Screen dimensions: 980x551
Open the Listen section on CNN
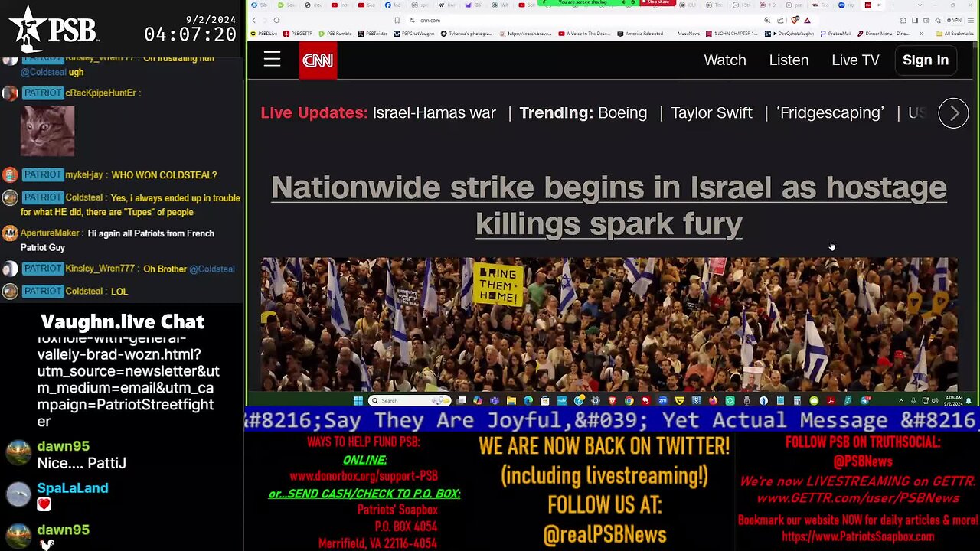point(789,60)
